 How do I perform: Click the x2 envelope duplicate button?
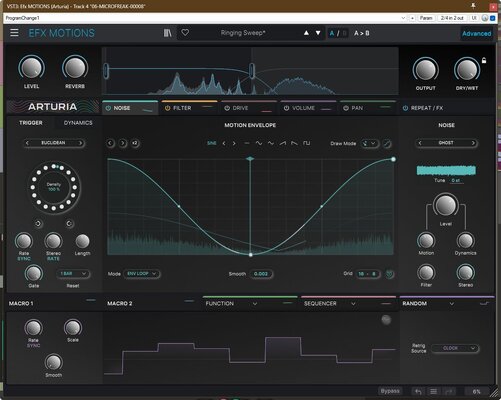pyautogui.click(x=135, y=143)
